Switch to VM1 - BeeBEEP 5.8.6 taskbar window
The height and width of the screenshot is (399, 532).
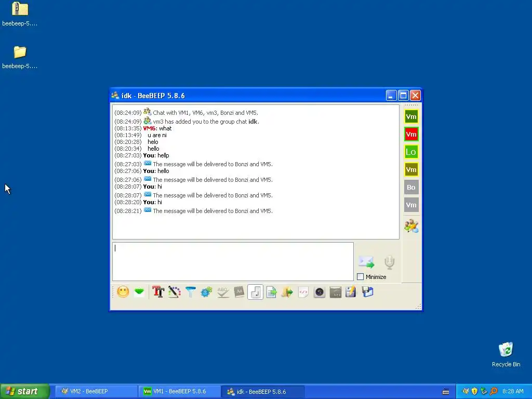click(179, 391)
